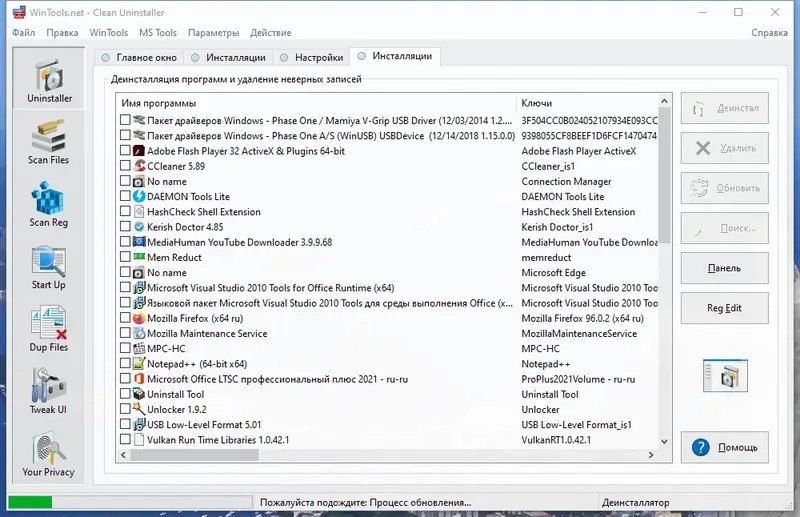Click the Ключи column header
This screenshot has width=800, height=517.
587,103
